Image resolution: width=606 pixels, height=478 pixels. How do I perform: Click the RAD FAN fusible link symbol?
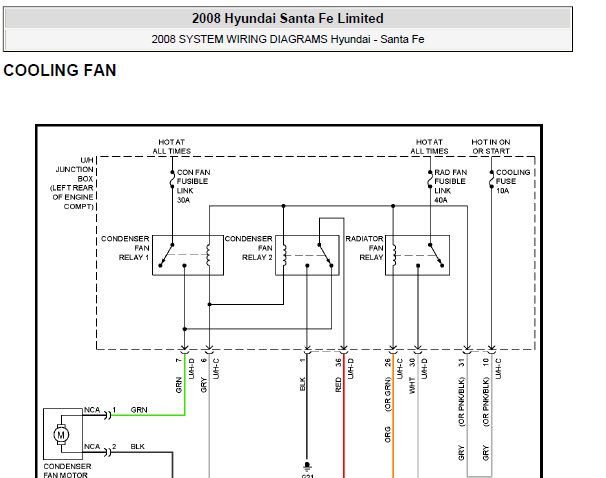[430, 179]
